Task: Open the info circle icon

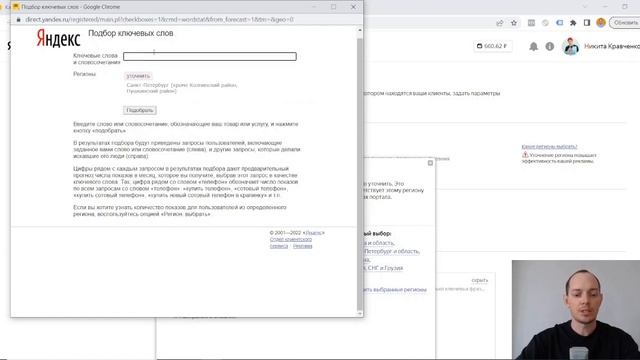Action: pos(550,47)
